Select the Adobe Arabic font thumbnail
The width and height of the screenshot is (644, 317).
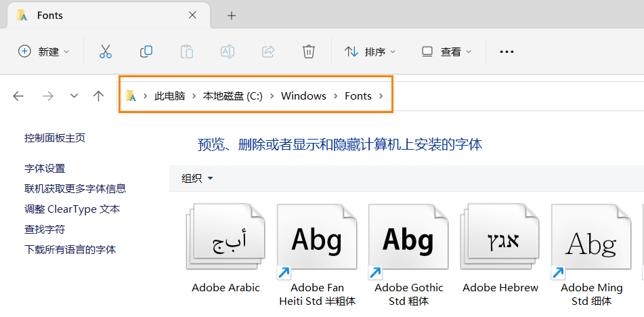tap(226, 237)
